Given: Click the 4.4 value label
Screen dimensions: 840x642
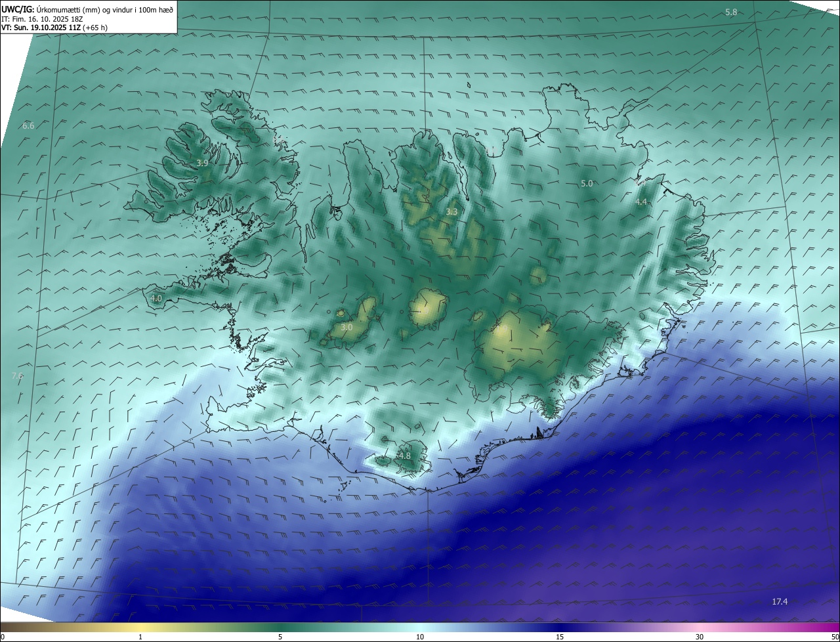Looking at the screenshot, I should 642,202.
